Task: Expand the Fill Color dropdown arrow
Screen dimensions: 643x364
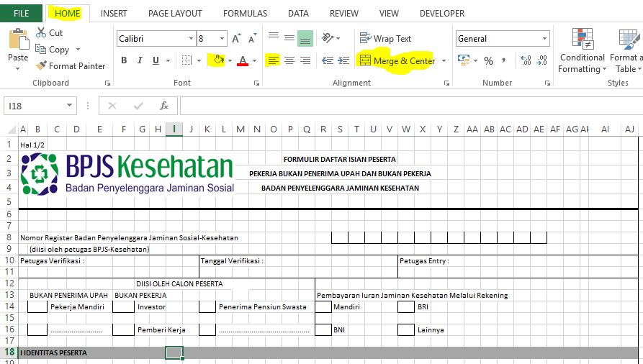Action: click(x=230, y=60)
